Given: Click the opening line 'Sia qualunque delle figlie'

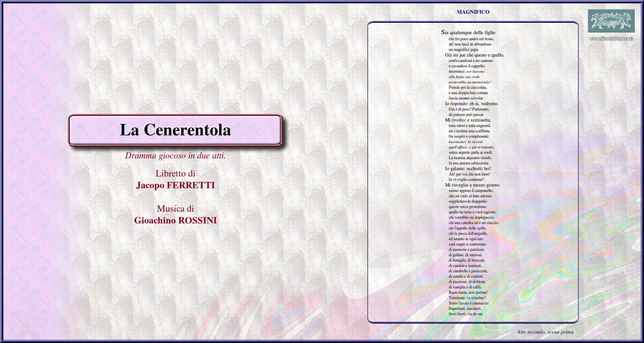Looking at the screenshot, I should click(468, 32).
